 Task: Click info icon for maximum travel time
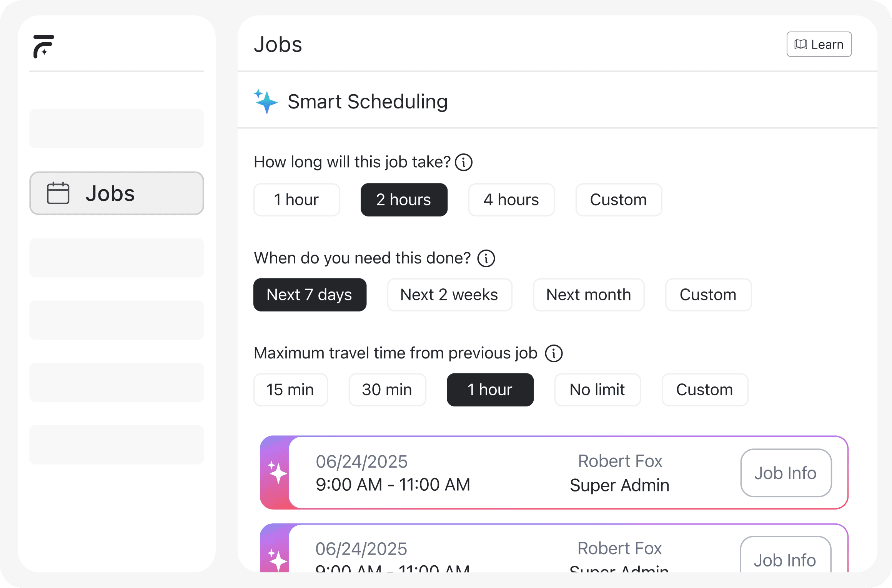[554, 353]
